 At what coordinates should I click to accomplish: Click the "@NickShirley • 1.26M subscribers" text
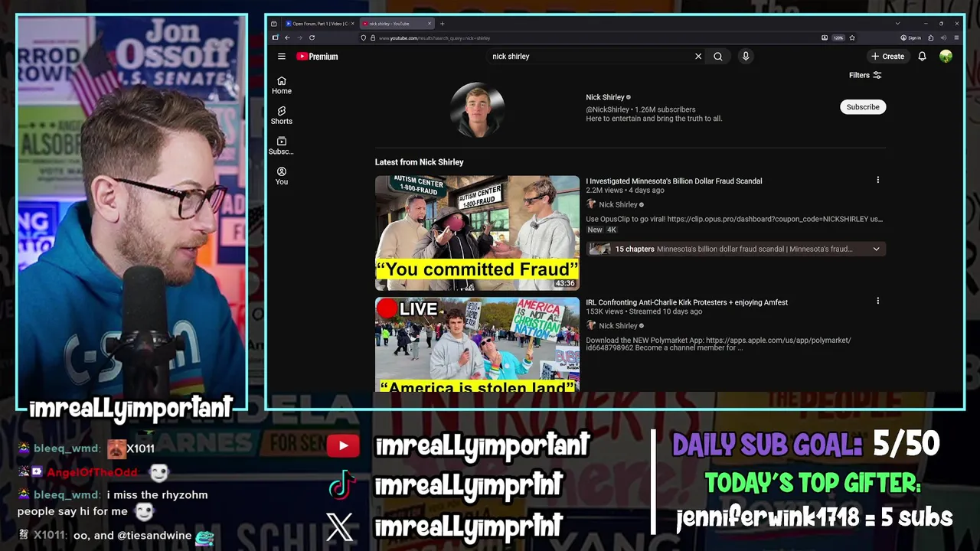click(x=641, y=109)
